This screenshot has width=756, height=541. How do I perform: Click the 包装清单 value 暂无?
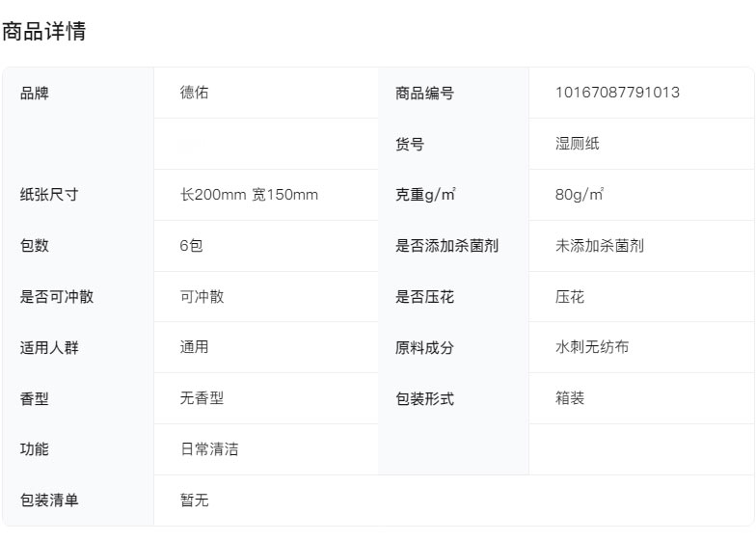pos(194,500)
